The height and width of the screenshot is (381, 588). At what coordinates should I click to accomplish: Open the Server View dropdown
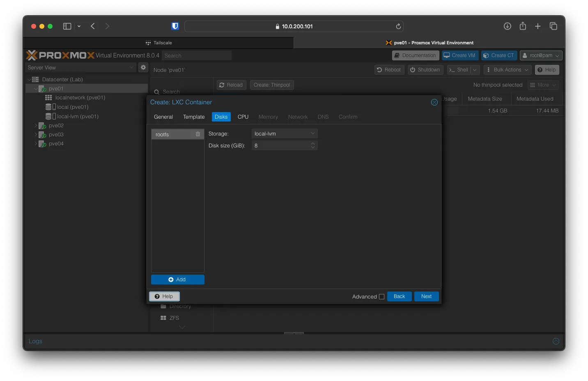pos(131,67)
